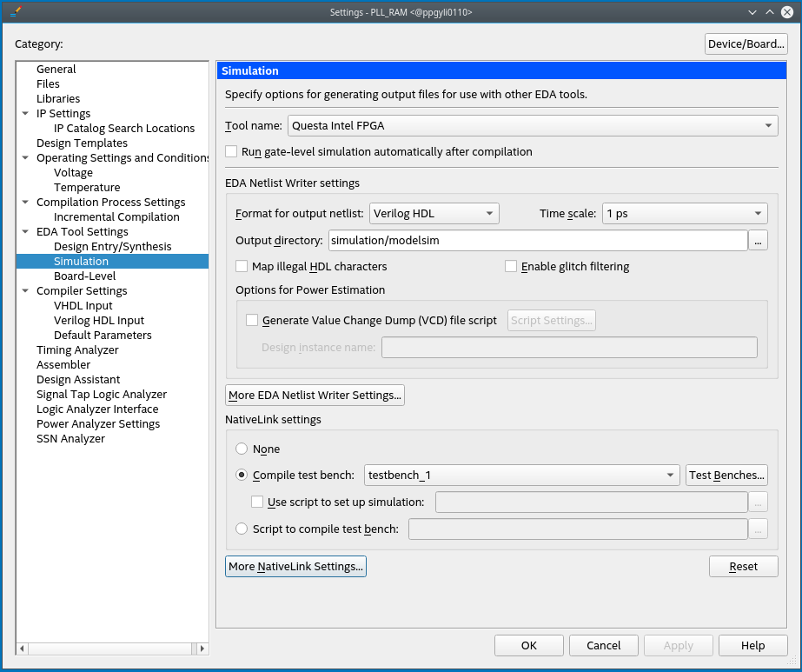Collapse the EDA Tool Settings tree node
The width and height of the screenshot is (802, 672).
pos(25,232)
